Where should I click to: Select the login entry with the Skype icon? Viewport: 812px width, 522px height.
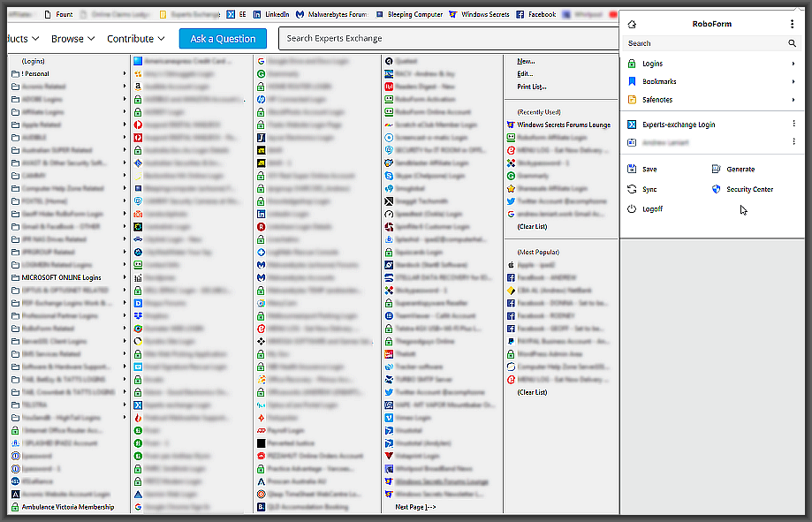425,176
